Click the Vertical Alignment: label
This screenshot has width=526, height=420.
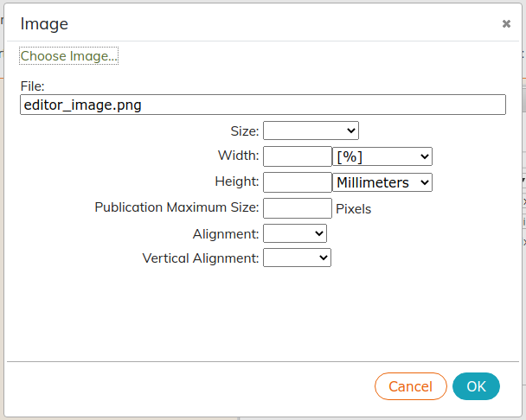201,258
